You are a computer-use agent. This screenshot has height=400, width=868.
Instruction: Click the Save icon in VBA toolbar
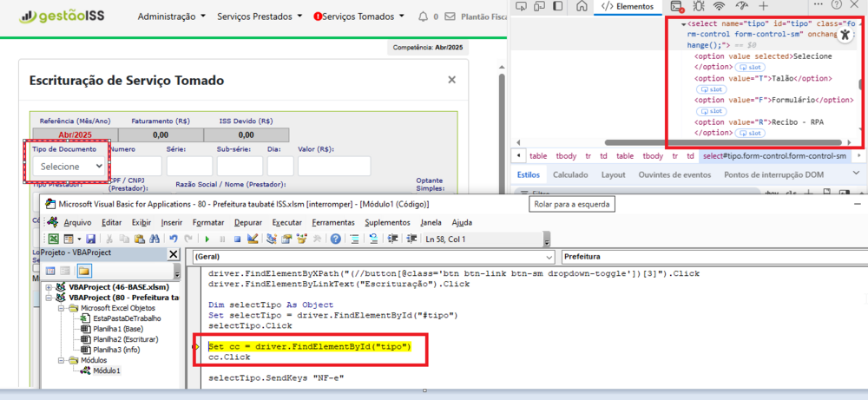(89, 239)
